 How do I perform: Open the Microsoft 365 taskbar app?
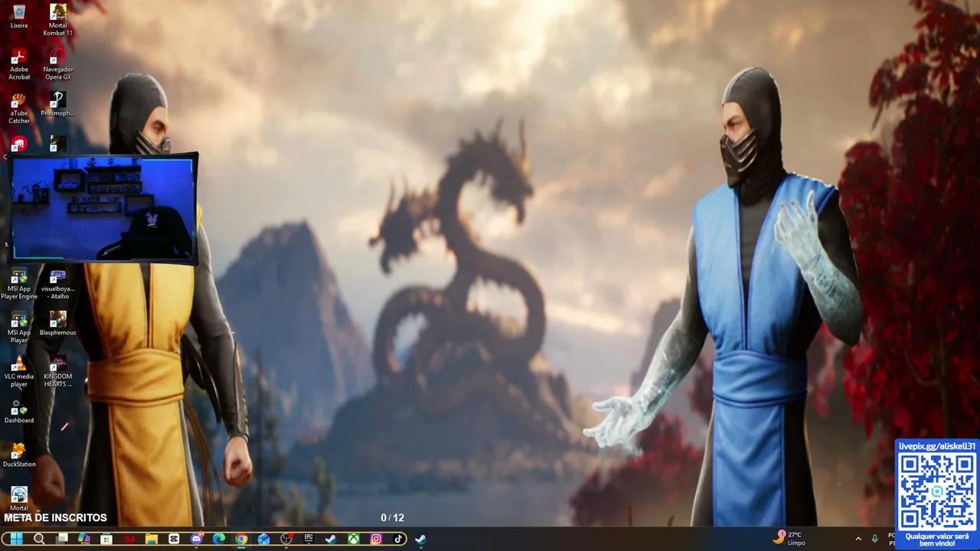[84, 539]
